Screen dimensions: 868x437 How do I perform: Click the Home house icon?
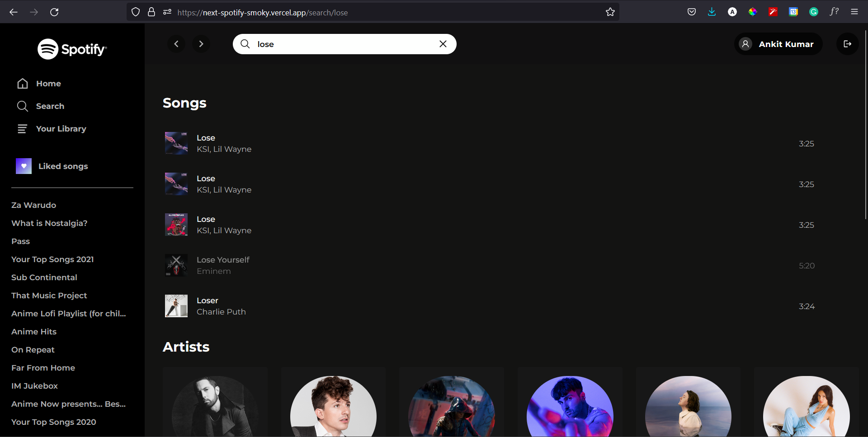point(23,84)
